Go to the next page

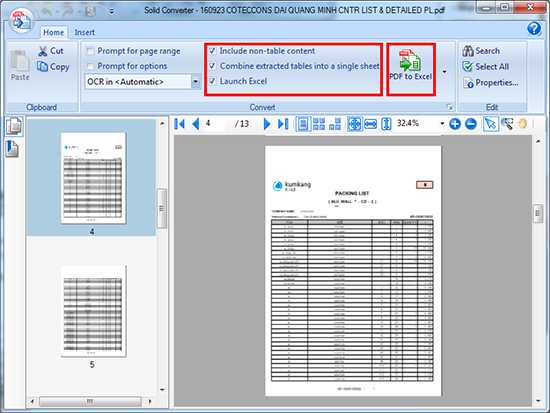[x=267, y=124]
